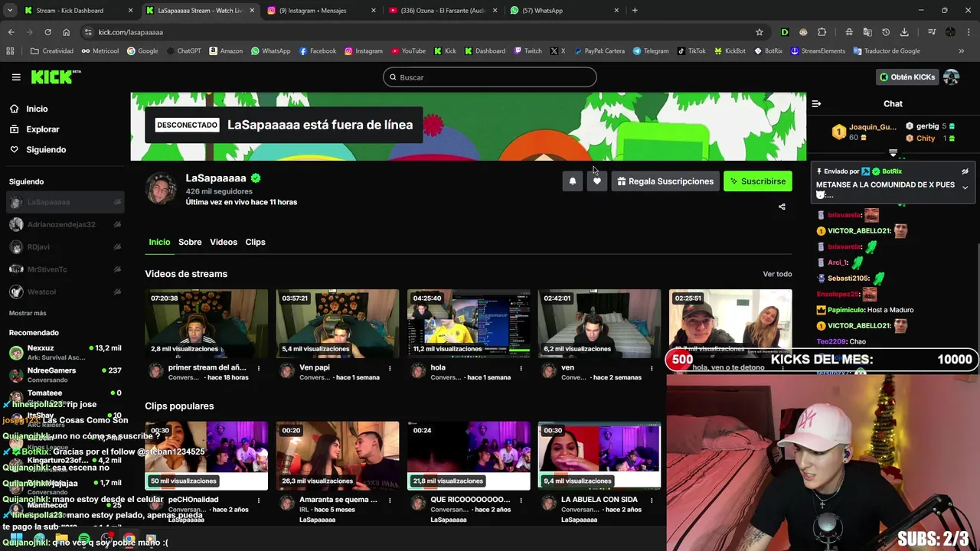Open the browser extensions puzzle icon
The image size is (980, 551).
point(822,32)
